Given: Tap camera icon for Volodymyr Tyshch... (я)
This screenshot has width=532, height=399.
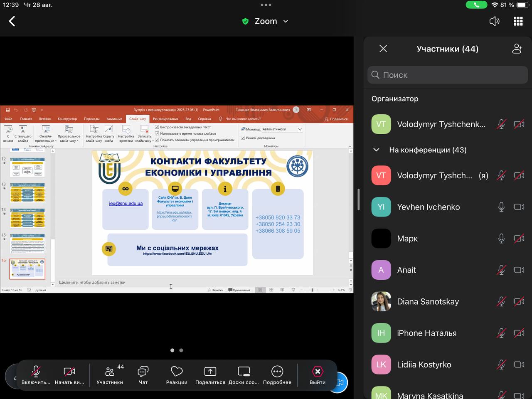Looking at the screenshot, I should [x=519, y=175].
